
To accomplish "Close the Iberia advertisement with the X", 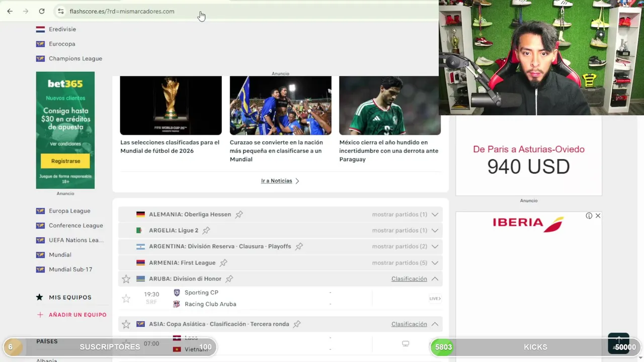I will tap(598, 216).
